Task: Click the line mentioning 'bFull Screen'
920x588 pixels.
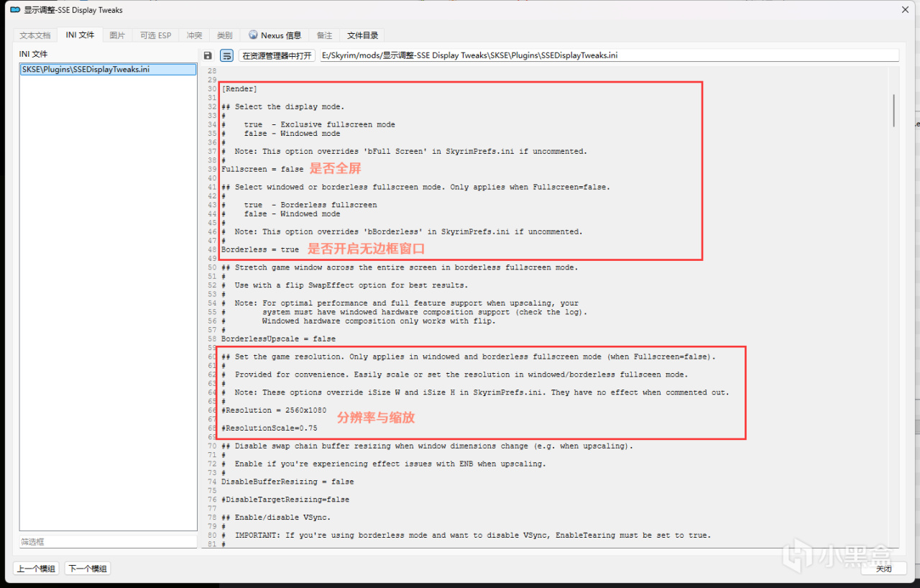Action: point(404,151)
